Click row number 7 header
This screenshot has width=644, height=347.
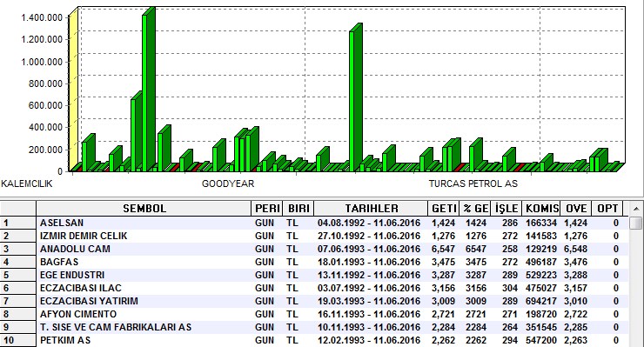click(18, 301)
